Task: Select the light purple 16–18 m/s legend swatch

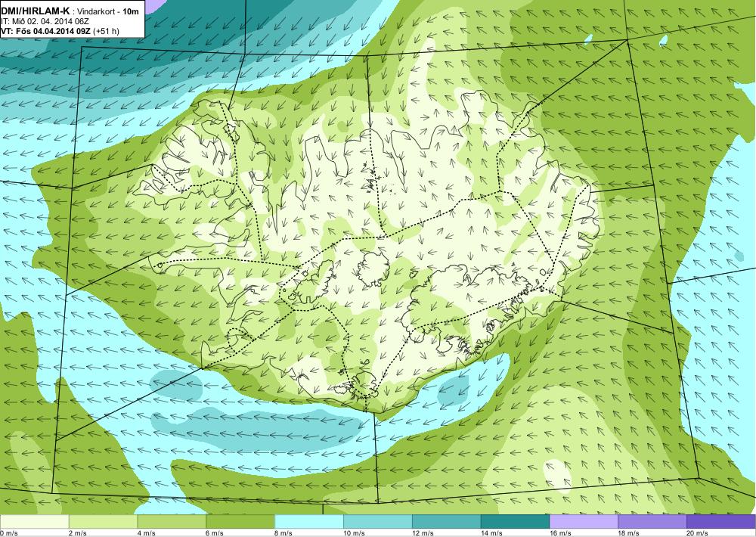Action: (x=584, y=522)
